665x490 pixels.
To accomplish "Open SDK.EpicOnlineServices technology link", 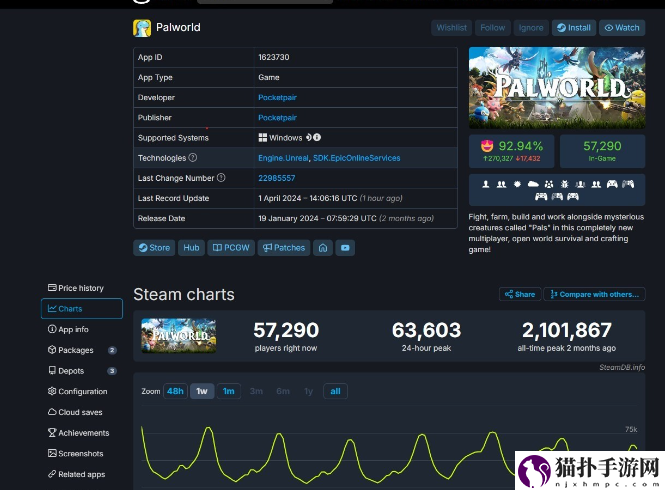I will pos(357,158).
